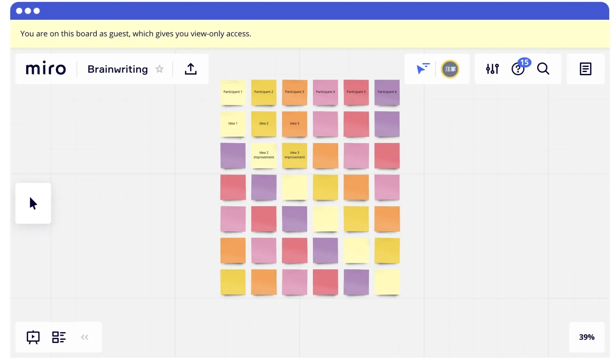The height and width of the screenshot is (364, 615).
Task: Click the guest view-only access banner text
Action: (x=136, y=34)
